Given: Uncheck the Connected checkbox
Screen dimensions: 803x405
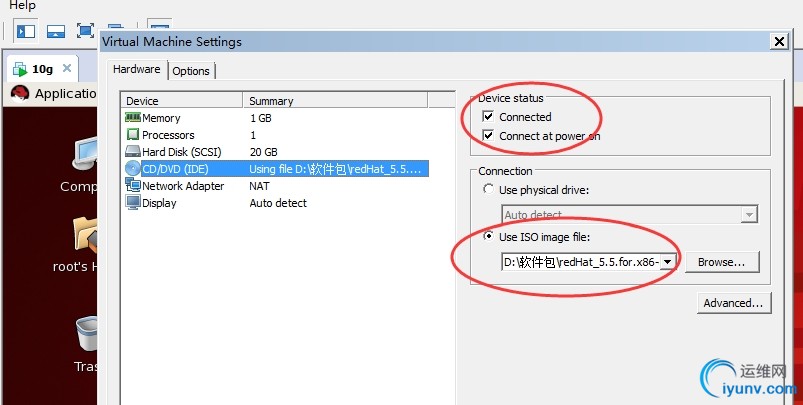Looking at the screenshot, I should (488, 117).
